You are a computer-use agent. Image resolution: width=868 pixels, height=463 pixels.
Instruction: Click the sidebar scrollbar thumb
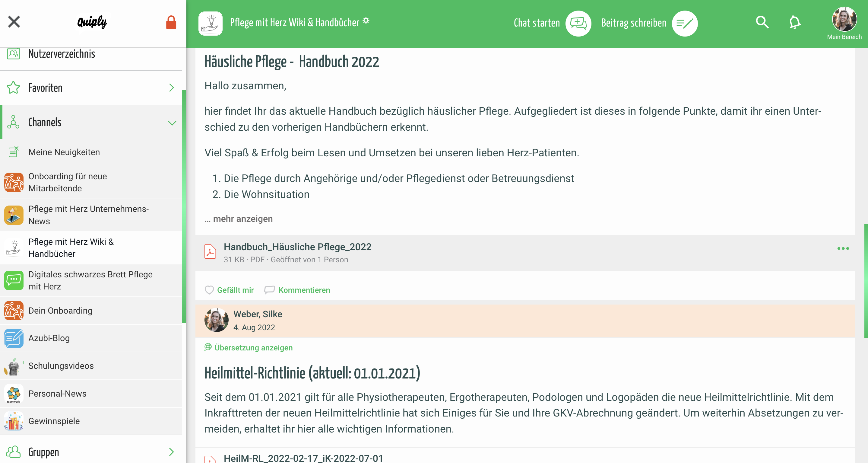(x=184, y=206)
